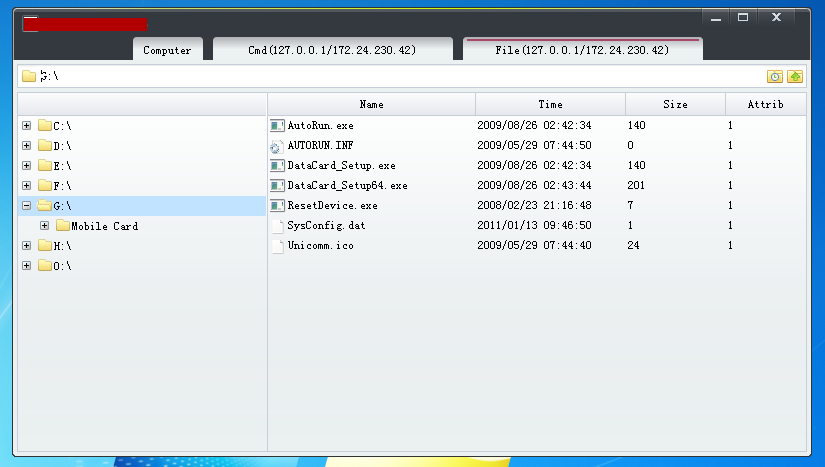
Task: Click the Unicomm.ico file icon
Action: 277,246
